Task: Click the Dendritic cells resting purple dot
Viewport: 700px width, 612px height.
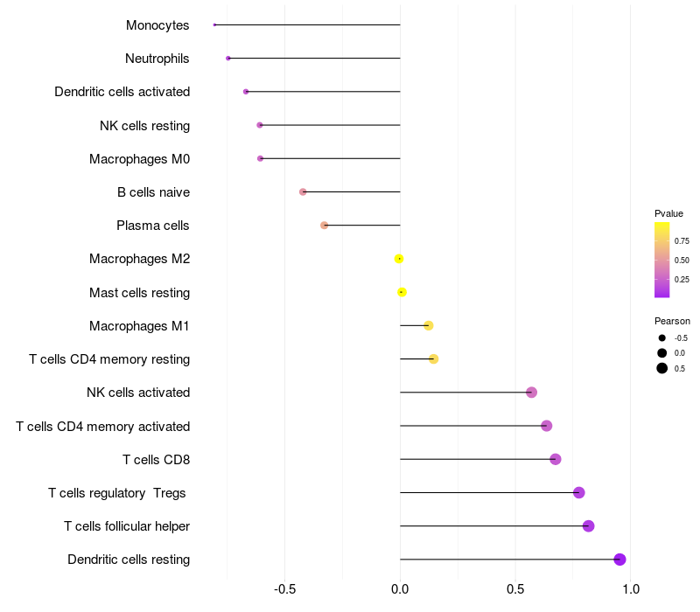Action: tap(619, 560)
